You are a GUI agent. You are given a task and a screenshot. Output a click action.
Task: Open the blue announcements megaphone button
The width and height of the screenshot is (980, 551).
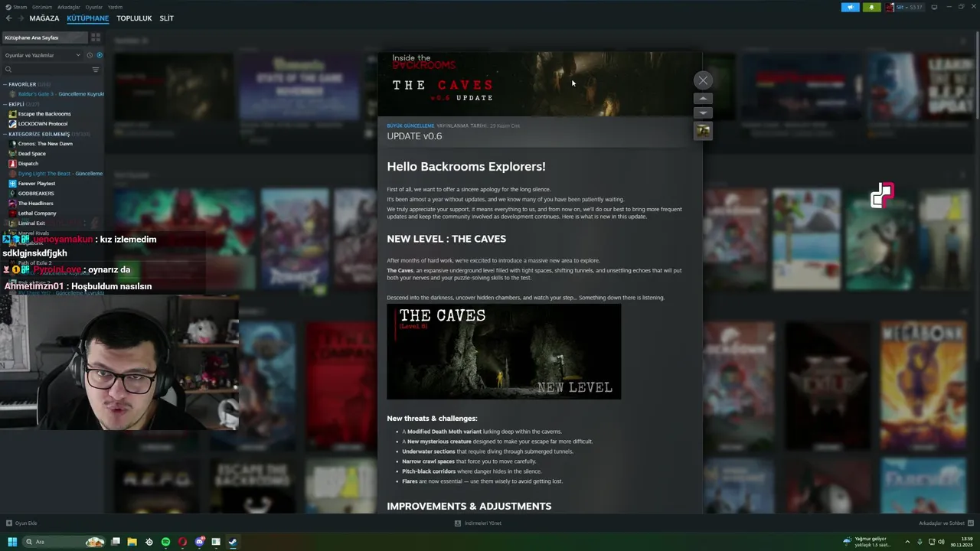coord(851,7)
